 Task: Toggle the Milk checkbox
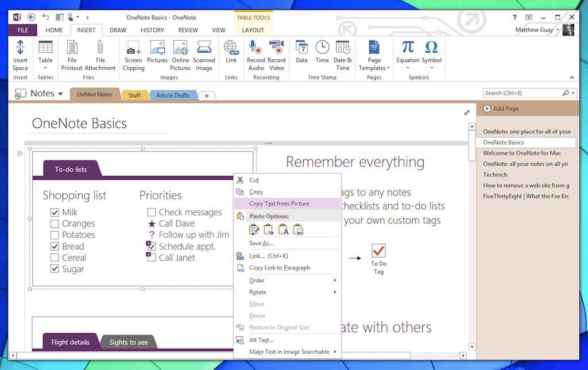click(55, 212)
